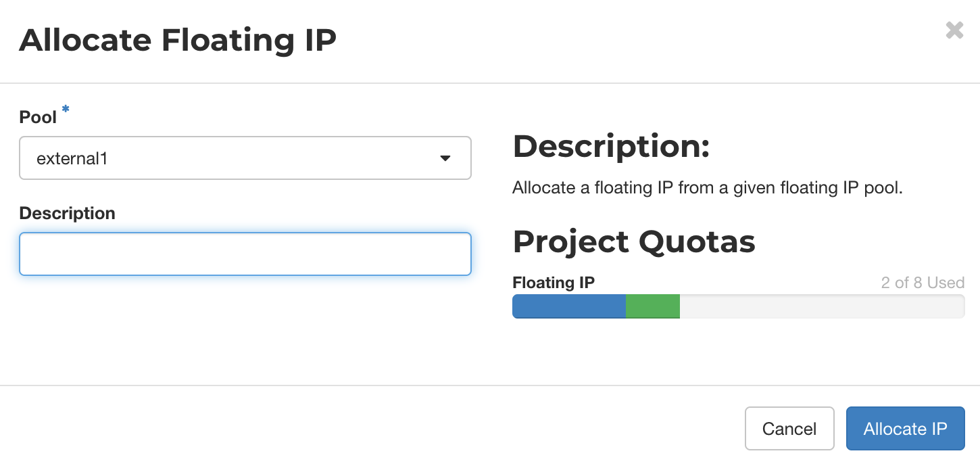The width and height of the screenshot is (980, 468).
Task: Focus the Description text field
Action: point(245,254)
